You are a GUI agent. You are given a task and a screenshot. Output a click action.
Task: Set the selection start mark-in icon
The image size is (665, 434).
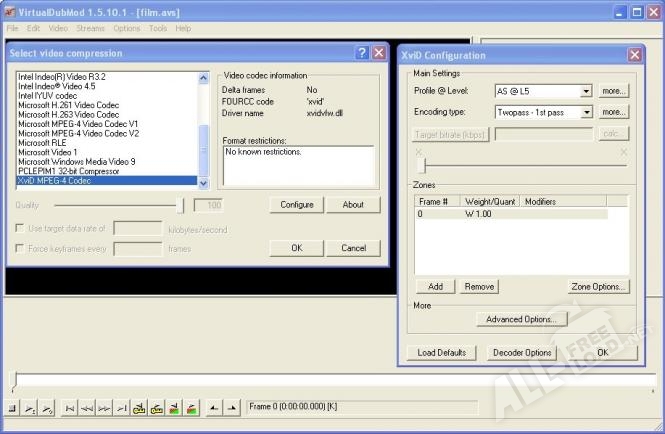pos(213,408)
